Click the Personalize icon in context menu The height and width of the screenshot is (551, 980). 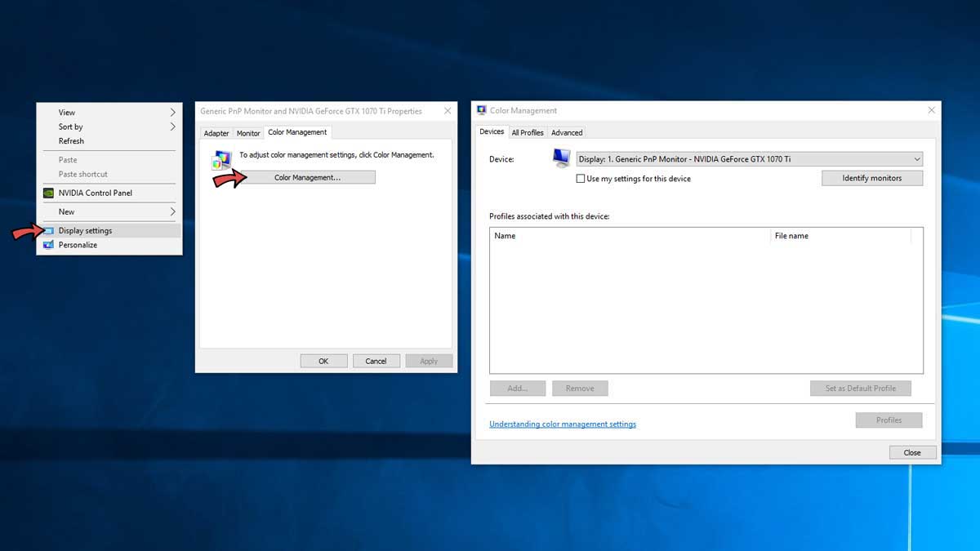point(47,244)
